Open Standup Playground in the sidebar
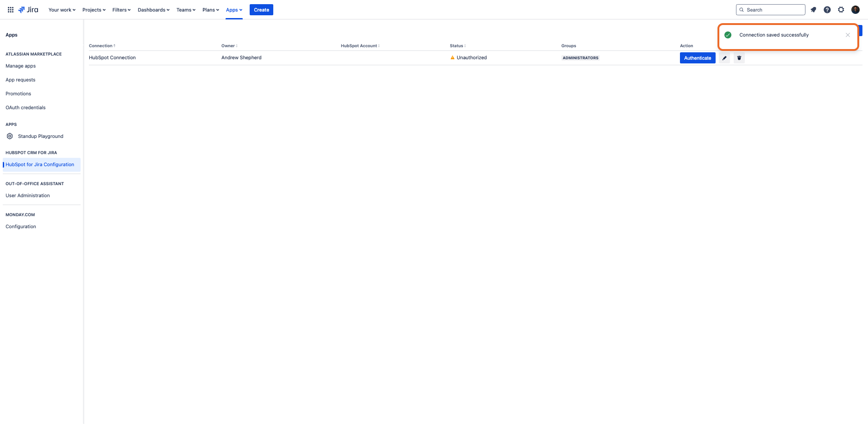 click(41, 137)
